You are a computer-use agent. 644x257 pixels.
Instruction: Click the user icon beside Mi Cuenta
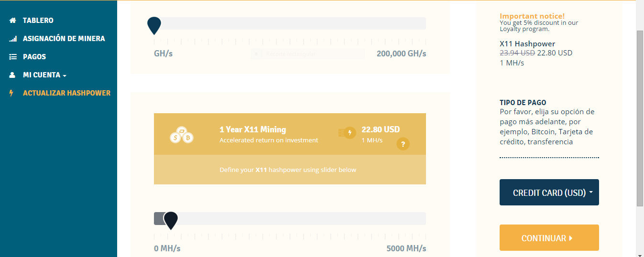(x=13, y=75)
